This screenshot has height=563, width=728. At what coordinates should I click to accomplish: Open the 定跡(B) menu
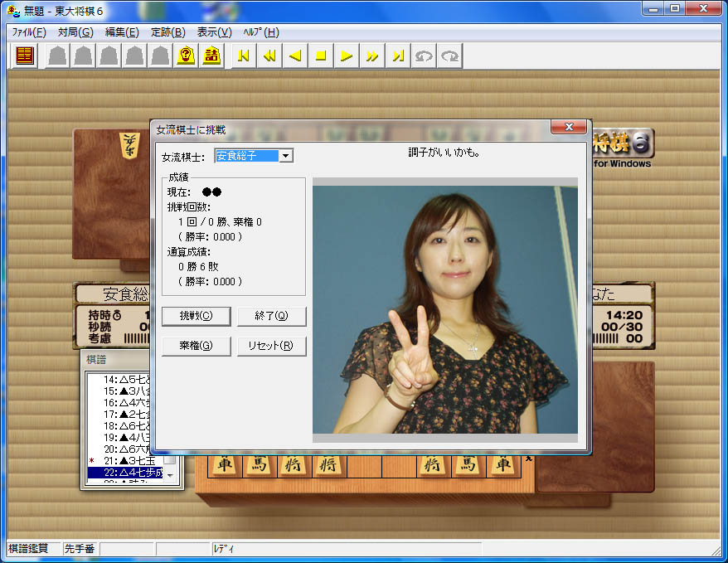(x=167, y=32)
